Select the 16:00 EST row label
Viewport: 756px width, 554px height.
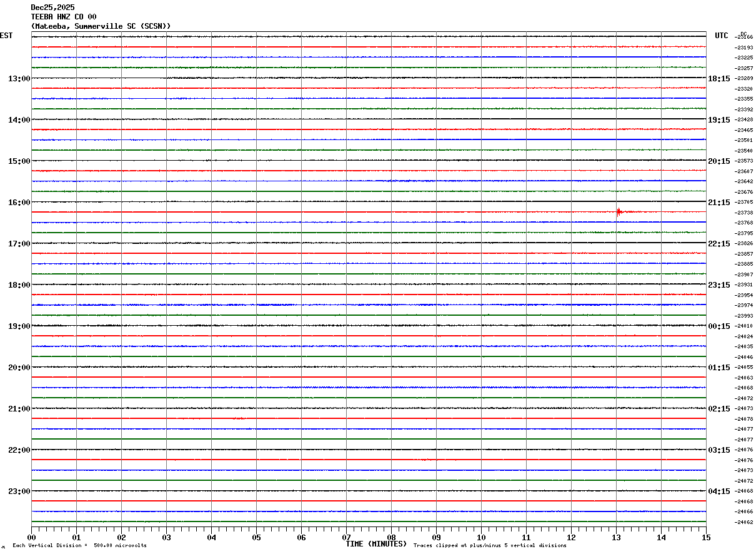tap(19, 203)
